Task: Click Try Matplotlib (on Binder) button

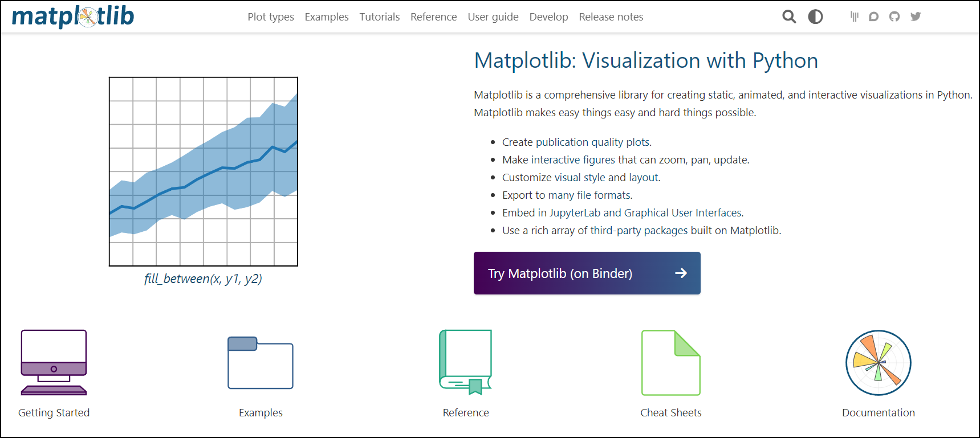Action: coord(587,273)
